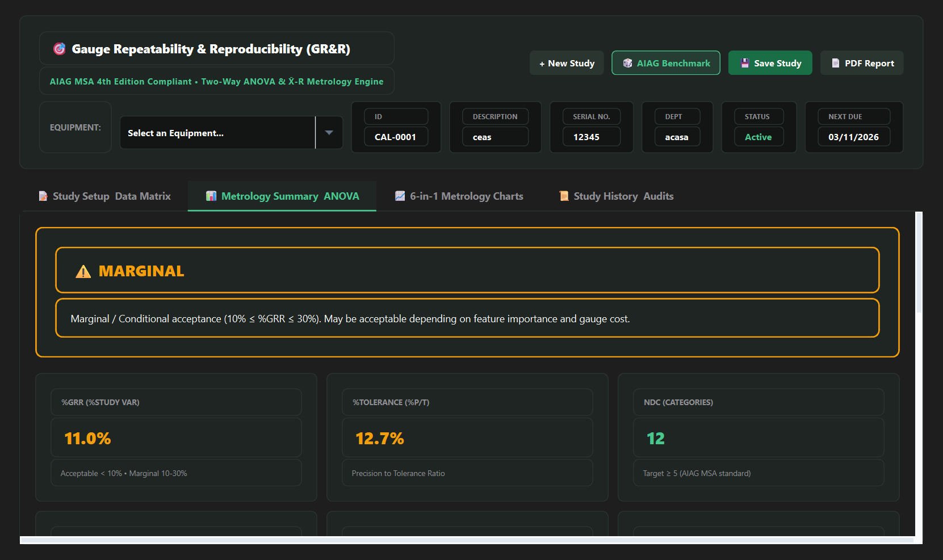
Task: Open the Select an Equipment combo box
Action: pos(231,133)
